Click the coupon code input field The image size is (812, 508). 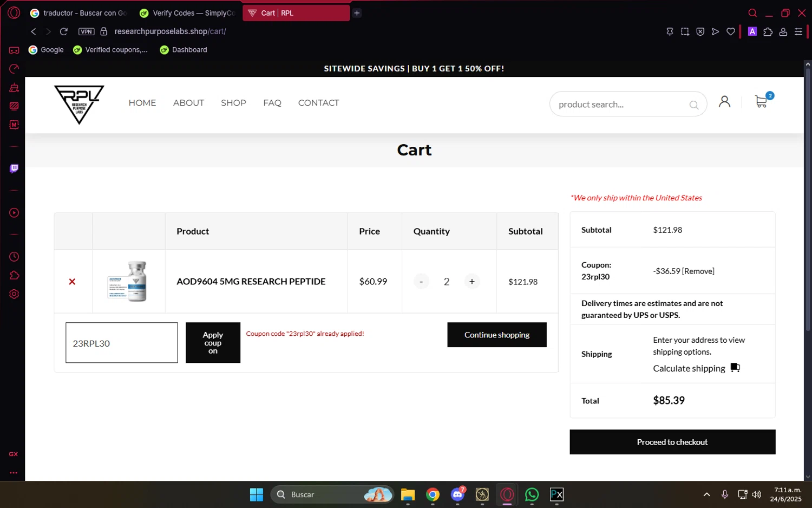(x=122, y=343)
